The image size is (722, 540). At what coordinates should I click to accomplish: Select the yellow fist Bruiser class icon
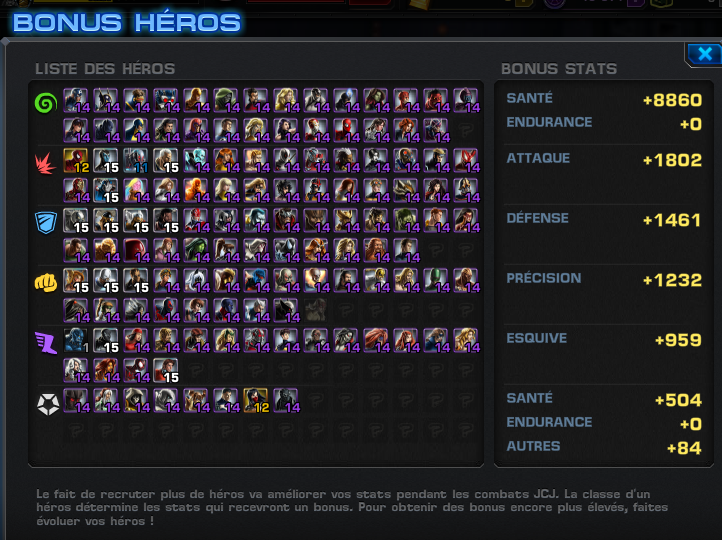click(46, 283)
